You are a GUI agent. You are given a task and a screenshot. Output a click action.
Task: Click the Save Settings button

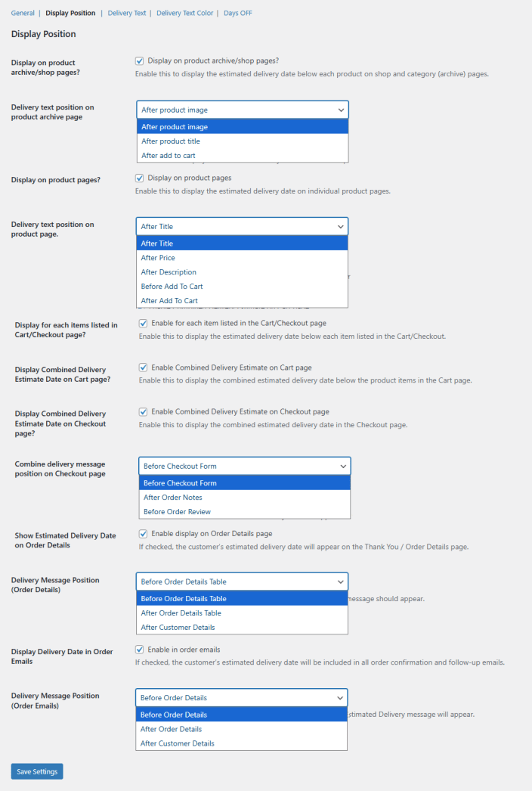37,771
